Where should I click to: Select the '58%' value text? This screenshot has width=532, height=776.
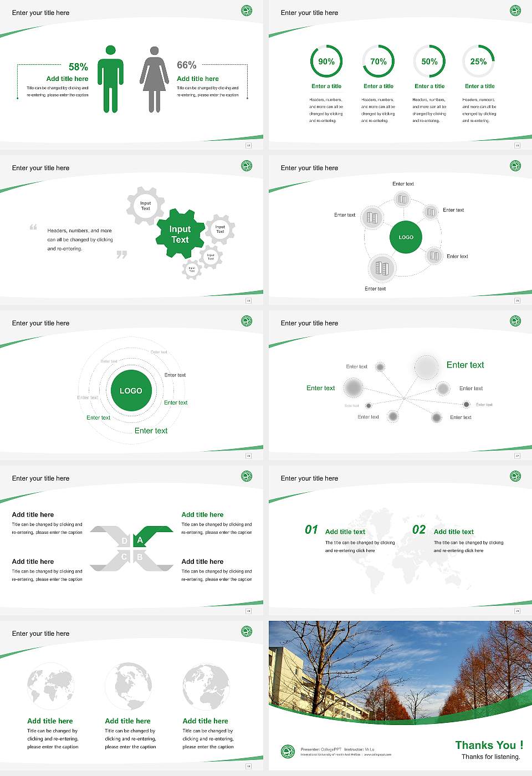coord(78,67)
